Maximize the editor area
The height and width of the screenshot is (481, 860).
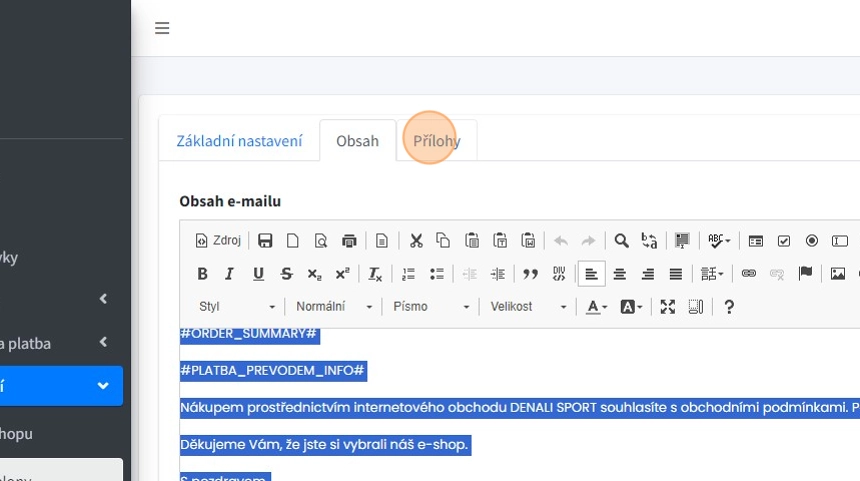pos(668,307)
